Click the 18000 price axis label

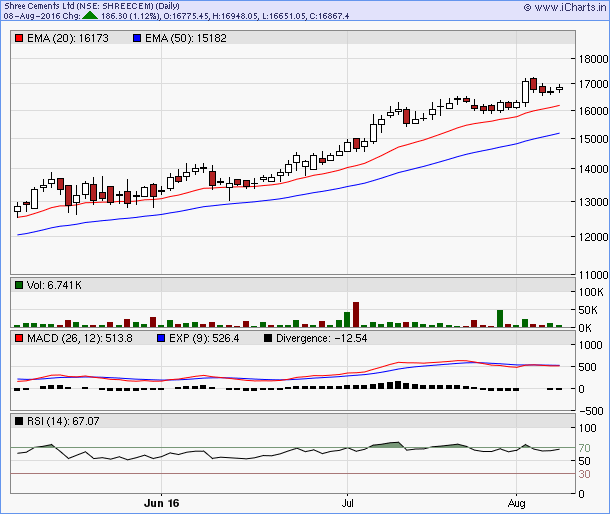[x=593, y=59]
